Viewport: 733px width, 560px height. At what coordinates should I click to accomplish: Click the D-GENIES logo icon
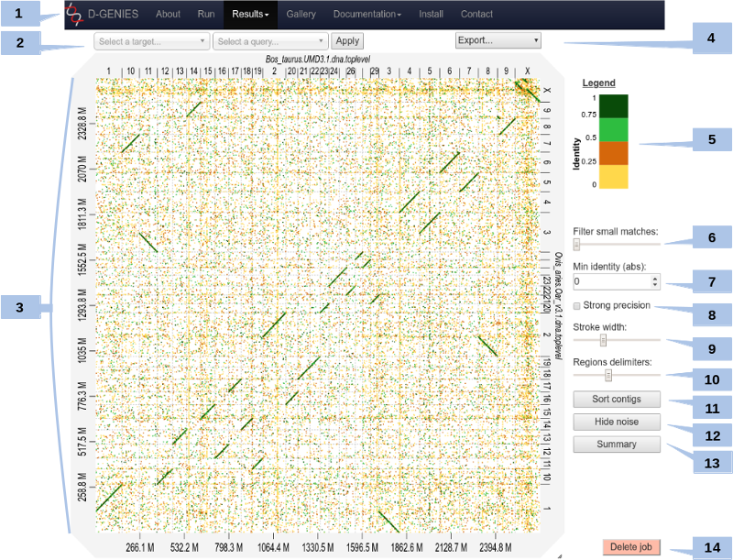tap(72, 14)
